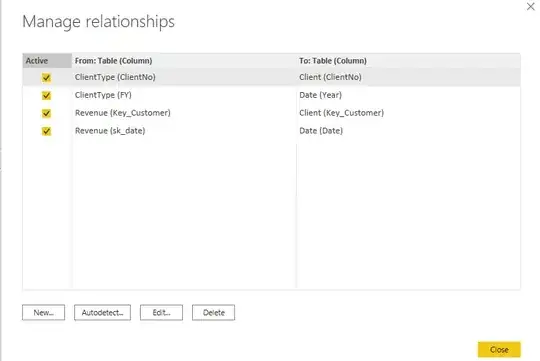
Task: Select the Revenue (sk_date) row
Action: click(271, 131)
